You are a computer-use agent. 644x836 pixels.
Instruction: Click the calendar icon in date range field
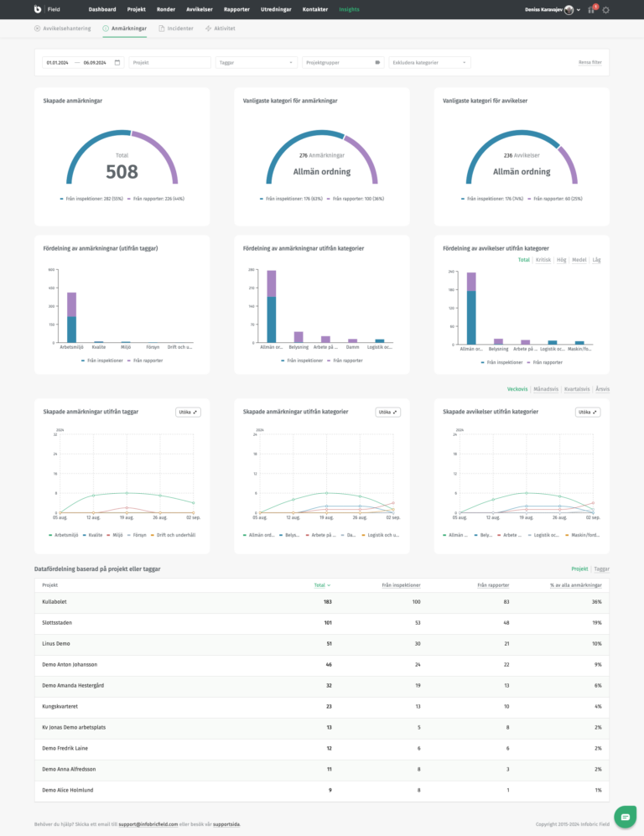(117, 62)
